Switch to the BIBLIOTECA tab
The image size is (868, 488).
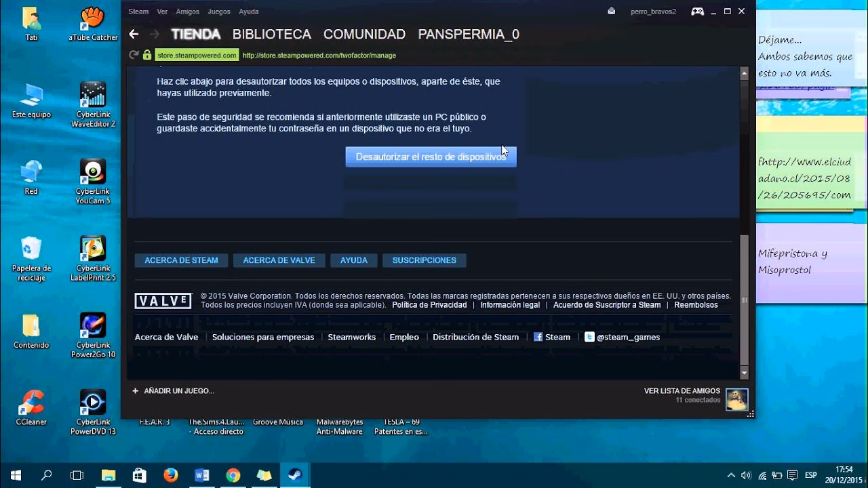point(272,34)
